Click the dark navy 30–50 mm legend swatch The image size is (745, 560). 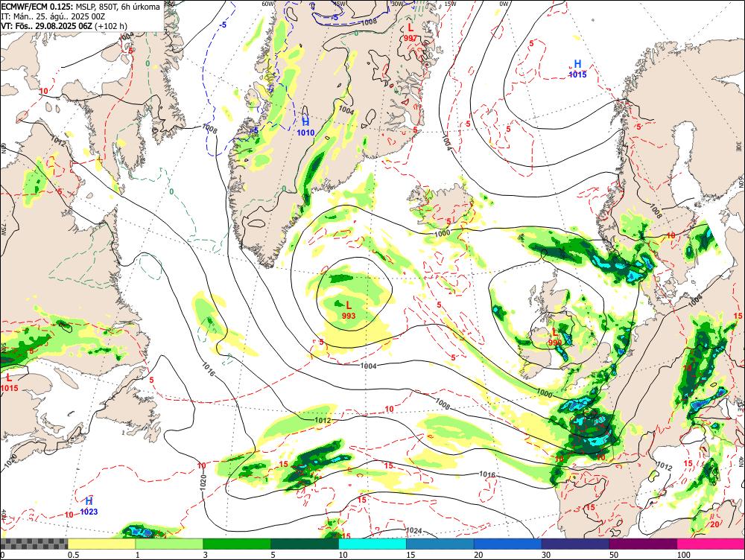(x=575, y=544)
